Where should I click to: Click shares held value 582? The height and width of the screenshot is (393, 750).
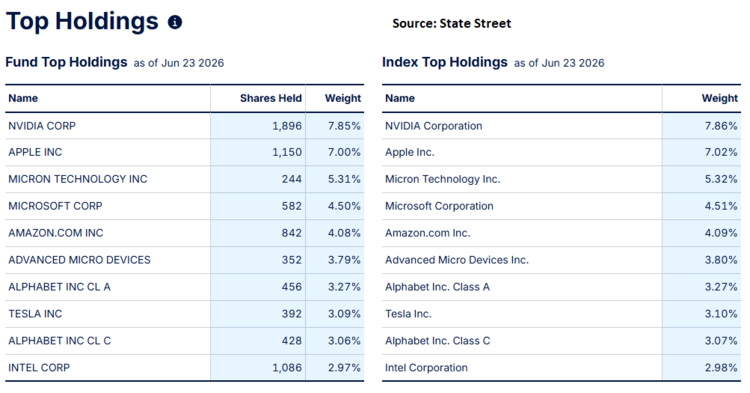point(292,206)
